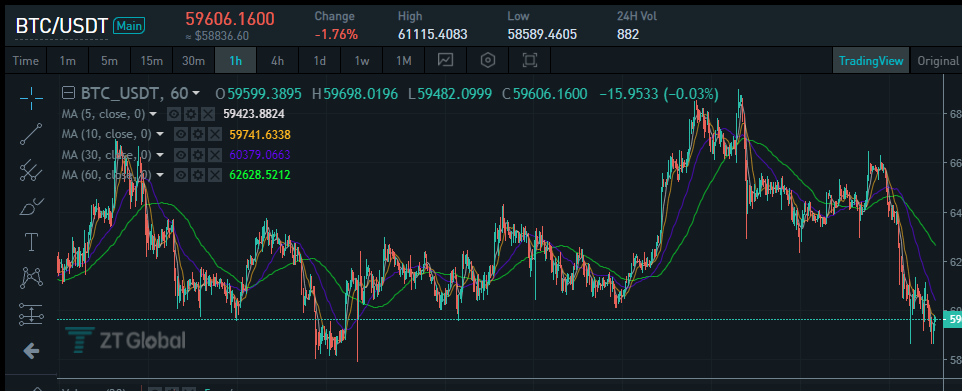Click the MA30 value 60379.0663
The image size is (962, 391).
pos(260,155)
